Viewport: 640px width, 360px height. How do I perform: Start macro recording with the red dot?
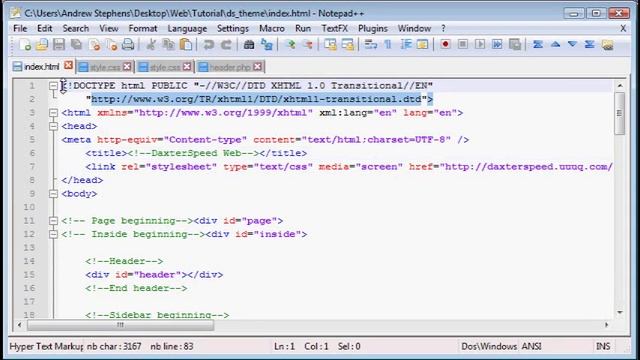[x=445, y=44]
